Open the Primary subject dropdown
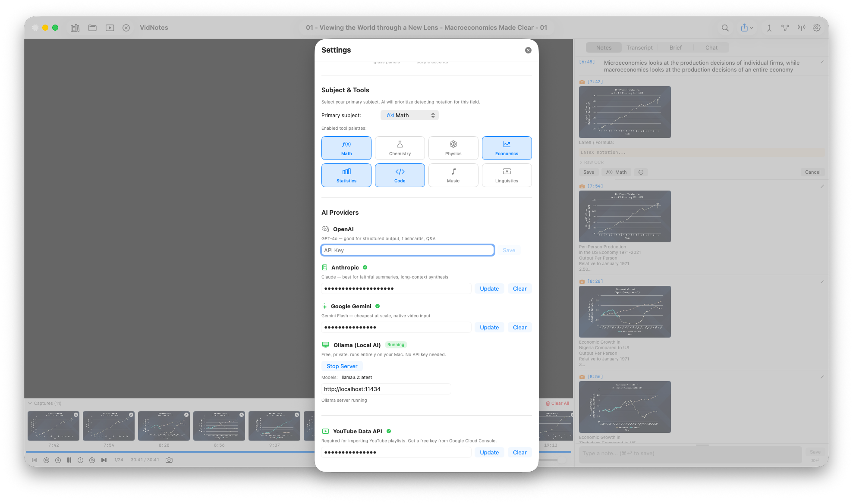Screen dimensions: 853x504 coord(409,115)
